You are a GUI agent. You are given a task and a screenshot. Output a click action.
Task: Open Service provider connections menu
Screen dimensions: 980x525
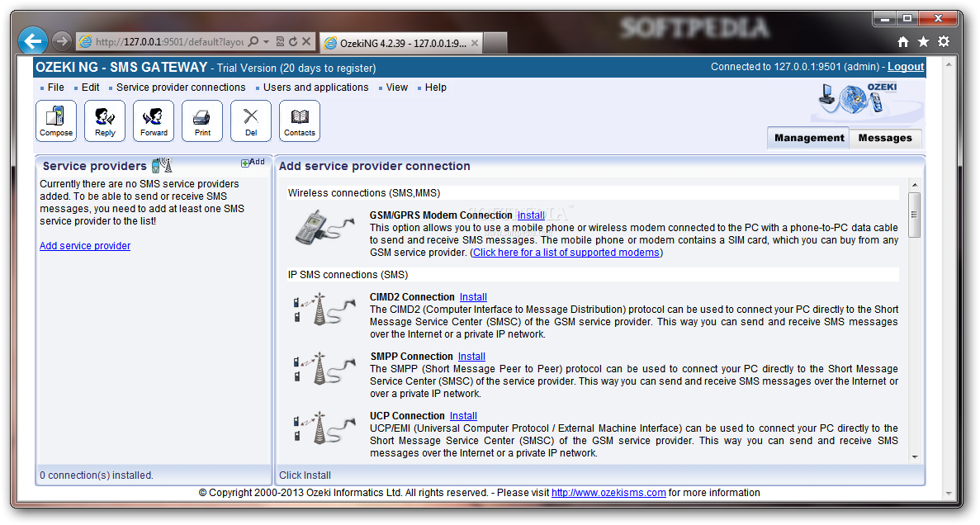point(181,87)
